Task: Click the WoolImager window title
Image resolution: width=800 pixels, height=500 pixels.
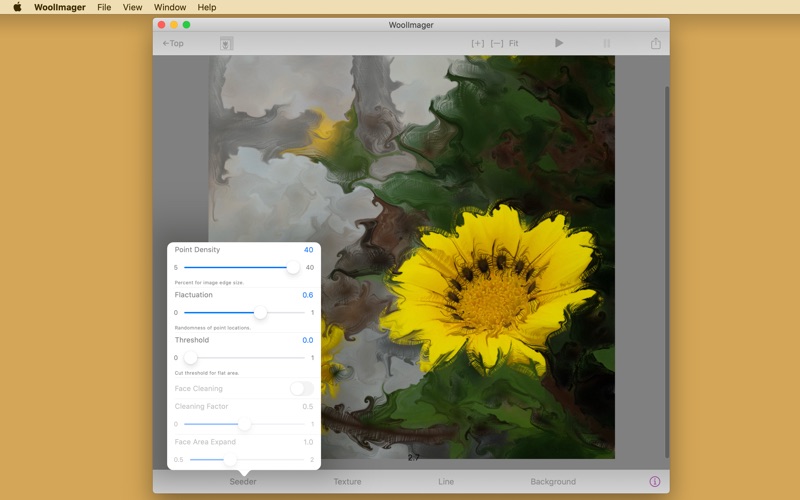Action: [411, 25]
